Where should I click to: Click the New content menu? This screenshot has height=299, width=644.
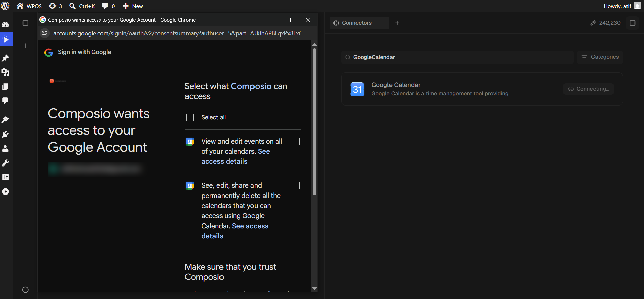pyautogui.click(x=133, y=6)
